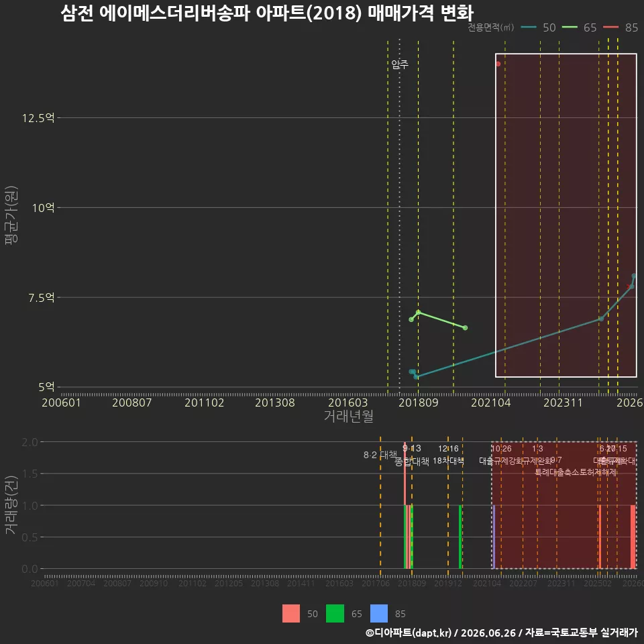644x644 pixels.
Task: Click the 입주 marker label
Action: 400,64
